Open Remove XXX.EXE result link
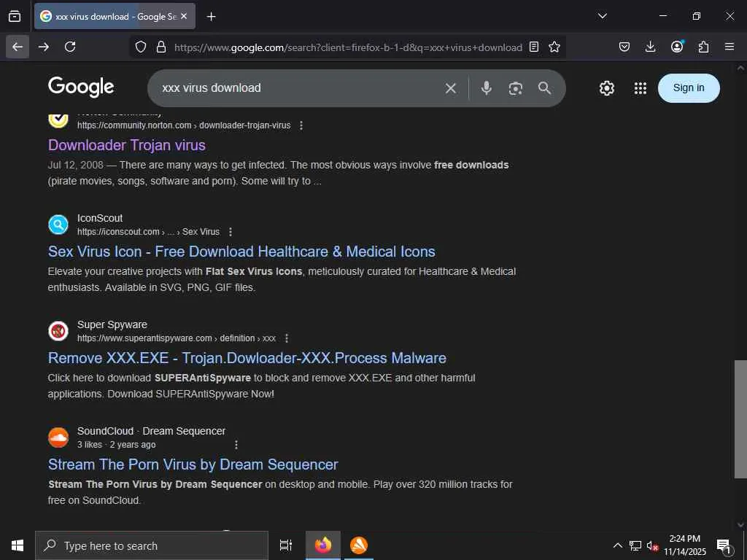This screenshot has height=560, width=747. 247,358
